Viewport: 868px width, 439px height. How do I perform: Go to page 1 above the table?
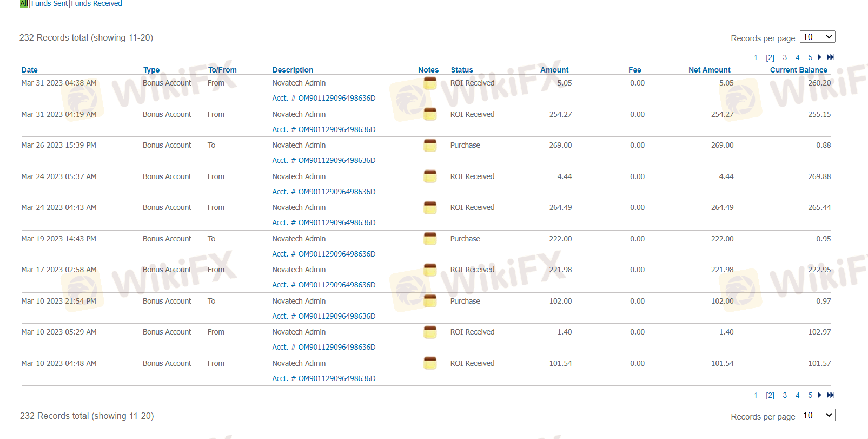pos(756,58)
